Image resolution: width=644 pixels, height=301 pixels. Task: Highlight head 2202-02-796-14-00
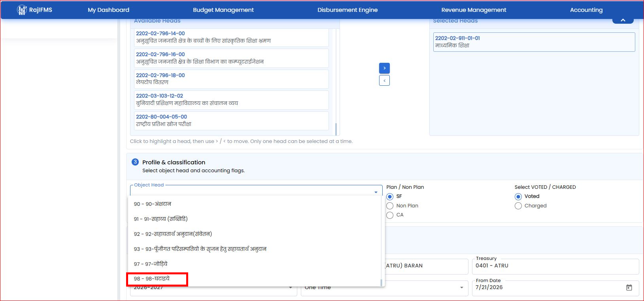232,37
